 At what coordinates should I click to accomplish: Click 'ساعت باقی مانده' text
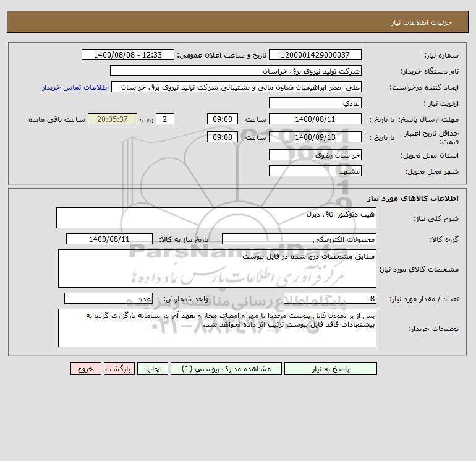57,119
